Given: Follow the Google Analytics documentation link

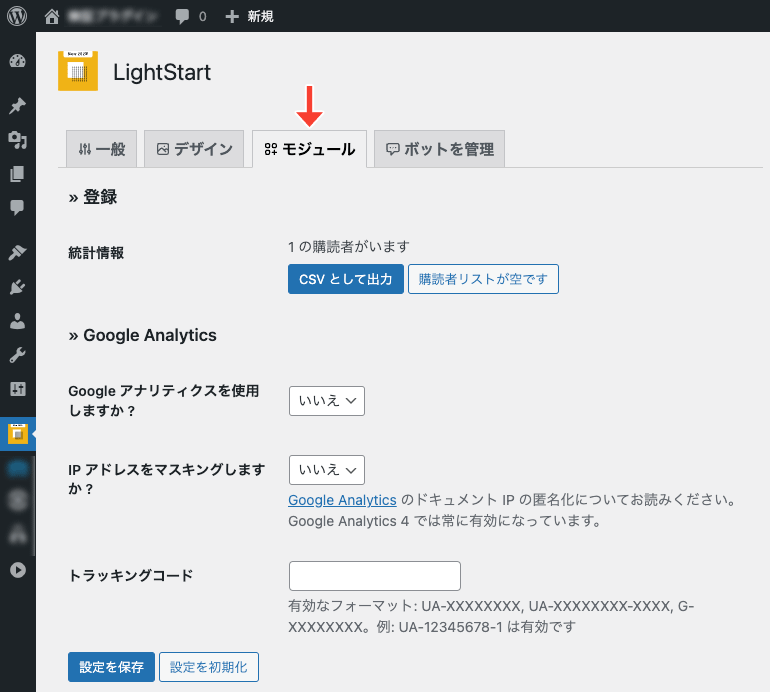Looking at the screenshot, I should [x=342, y=500].
